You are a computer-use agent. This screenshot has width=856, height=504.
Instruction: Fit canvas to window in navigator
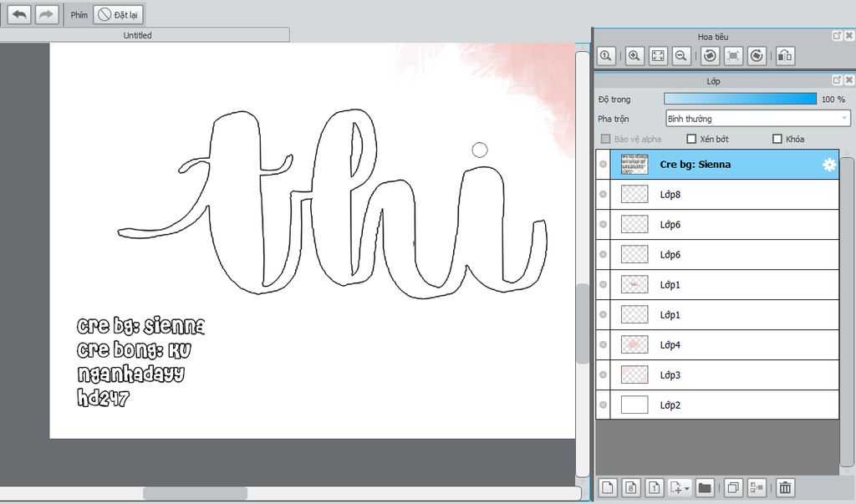(x=658, y=56)
